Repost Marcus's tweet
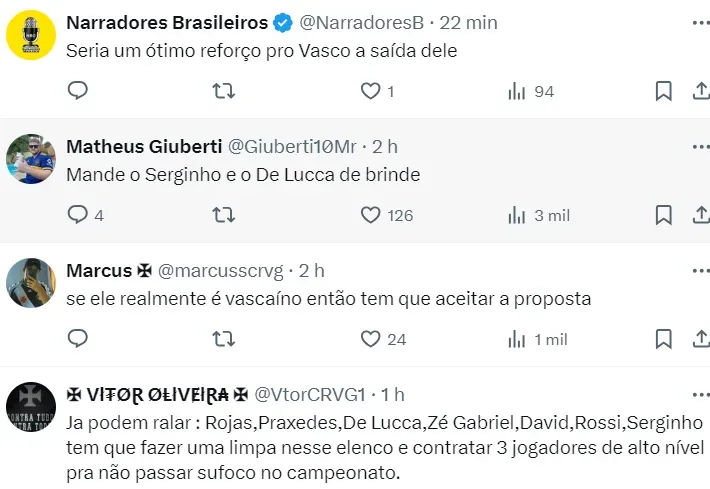710x489 pixels. (225, 339)
